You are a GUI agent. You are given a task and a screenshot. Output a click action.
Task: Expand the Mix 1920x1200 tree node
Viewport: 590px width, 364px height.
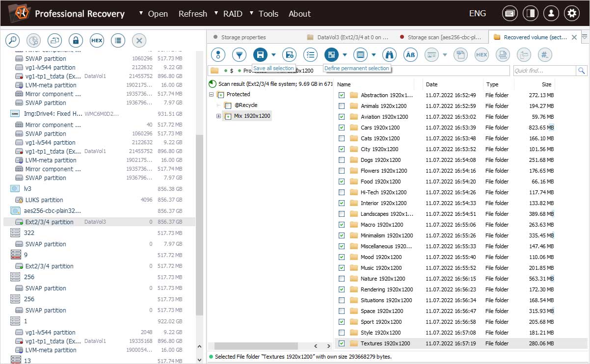[219, 116]
